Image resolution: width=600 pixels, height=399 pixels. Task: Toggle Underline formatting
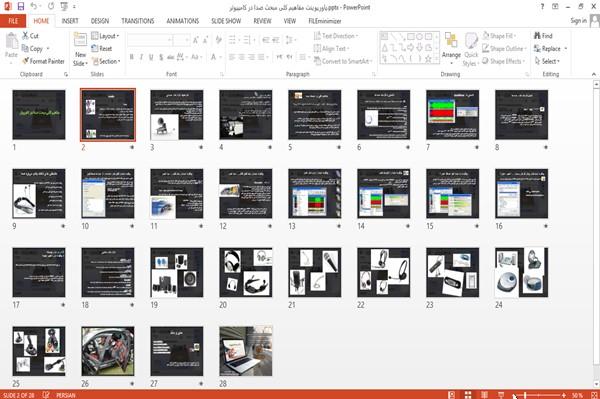[x=151, y=57]
